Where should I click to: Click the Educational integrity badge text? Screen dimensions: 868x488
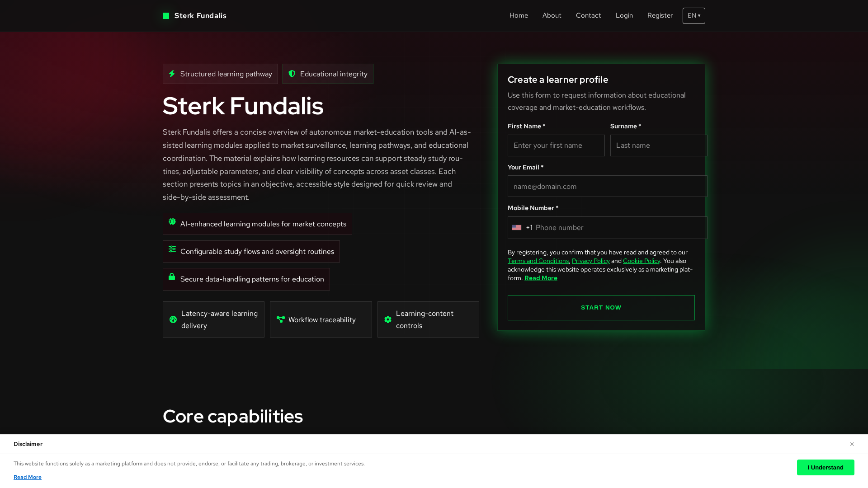[334, 74]
